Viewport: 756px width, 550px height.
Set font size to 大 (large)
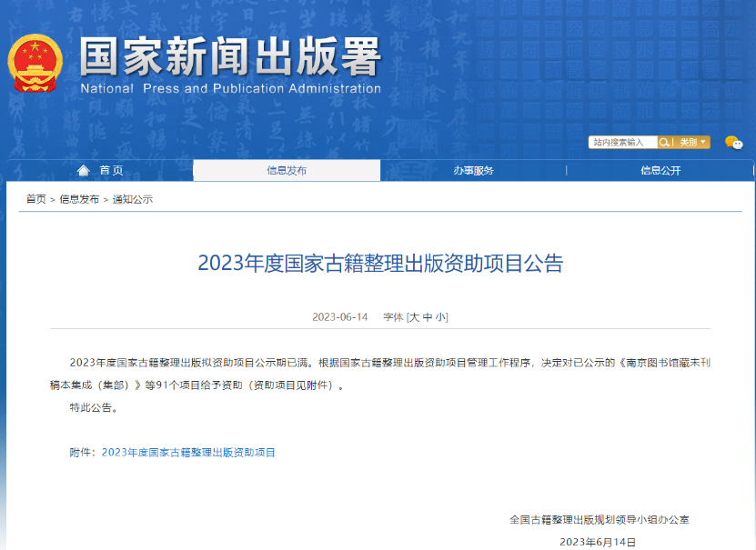(414, 317)
